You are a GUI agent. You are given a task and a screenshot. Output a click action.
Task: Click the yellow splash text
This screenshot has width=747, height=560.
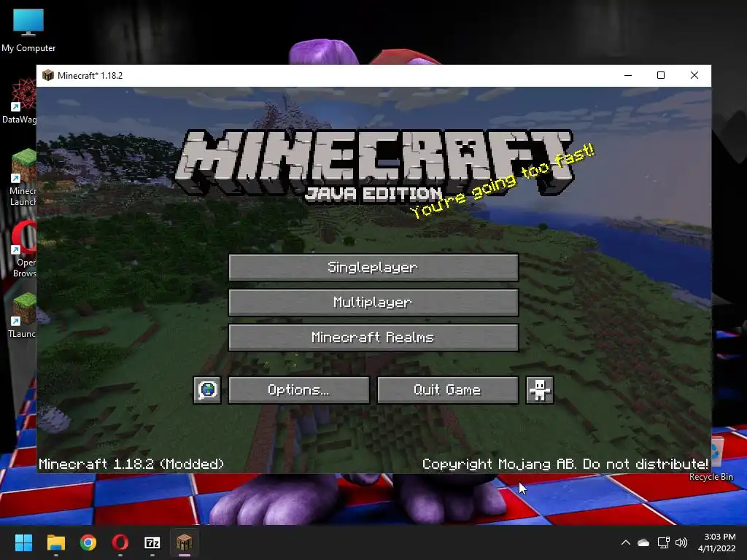click(x=503, y=182)
